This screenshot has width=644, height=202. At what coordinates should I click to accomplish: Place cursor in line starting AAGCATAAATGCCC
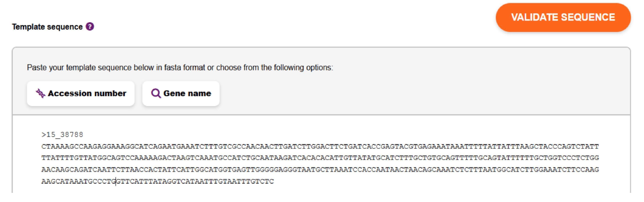point(157,181)
